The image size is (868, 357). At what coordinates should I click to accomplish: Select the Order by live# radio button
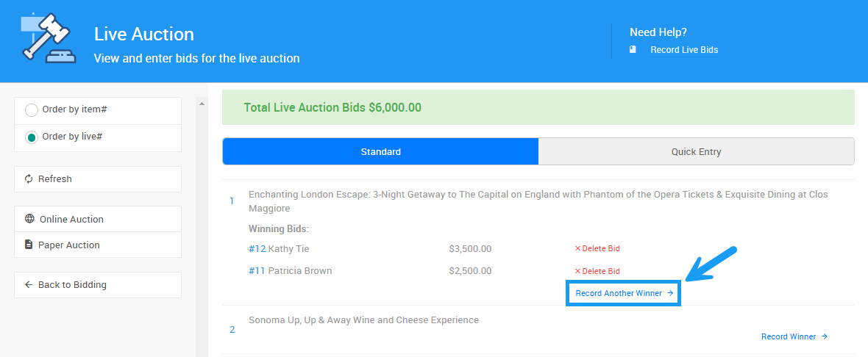32,137
